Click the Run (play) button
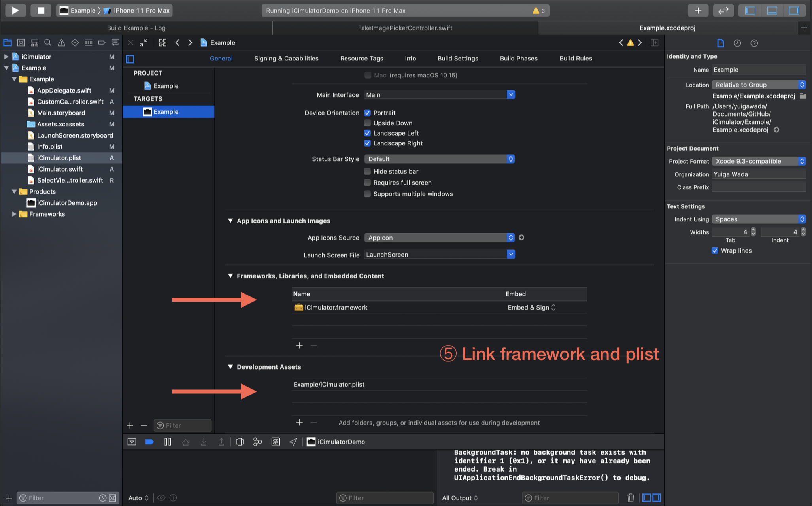 pyautogui.click(x=15, y=10)
